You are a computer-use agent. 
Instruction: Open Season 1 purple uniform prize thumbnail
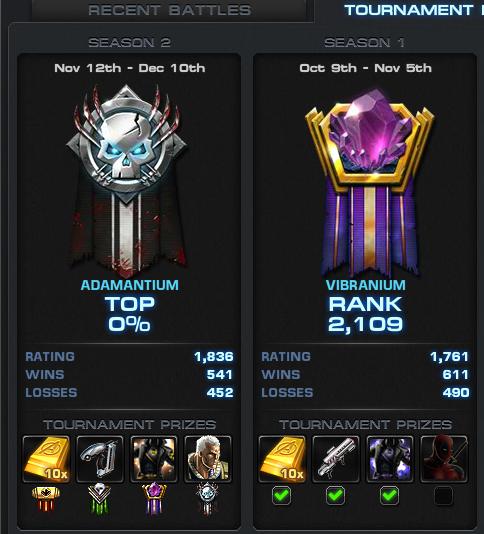(x=390, y=459)
